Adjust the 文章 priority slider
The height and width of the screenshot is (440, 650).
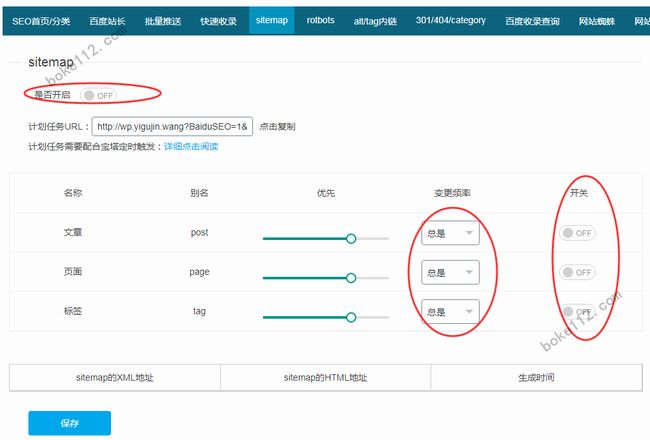click(326, 238)
